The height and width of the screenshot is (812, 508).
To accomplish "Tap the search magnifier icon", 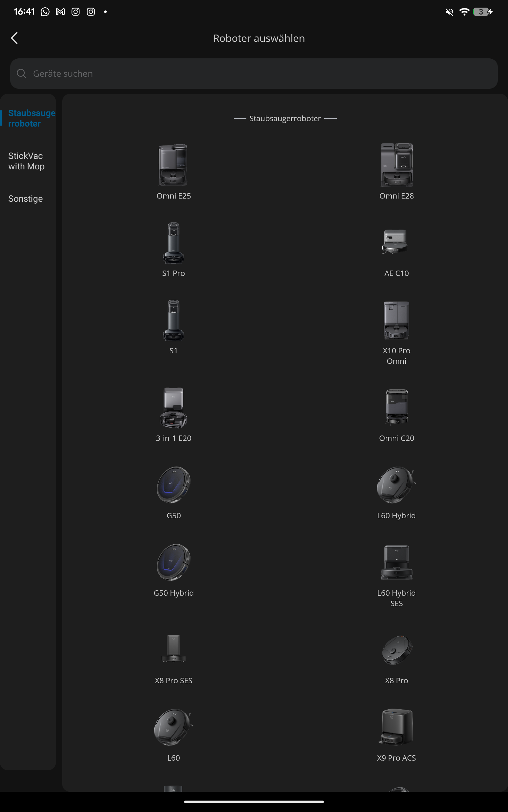I will point(22,74).
